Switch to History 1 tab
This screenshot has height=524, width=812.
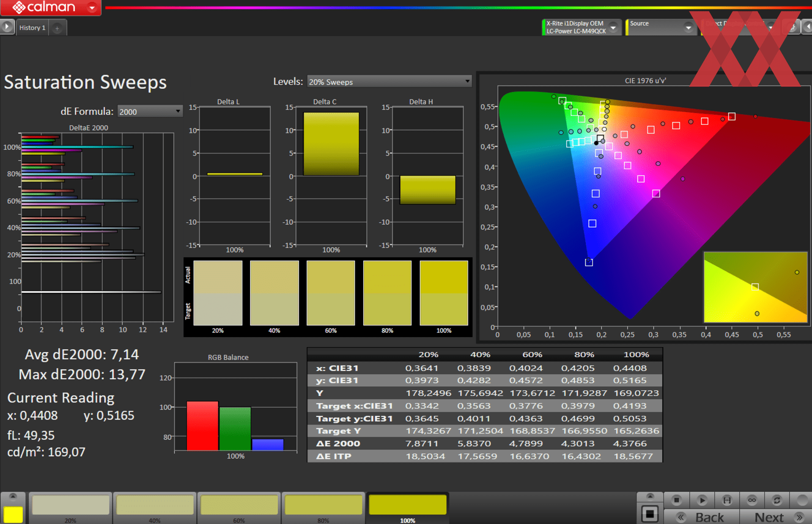32,28
